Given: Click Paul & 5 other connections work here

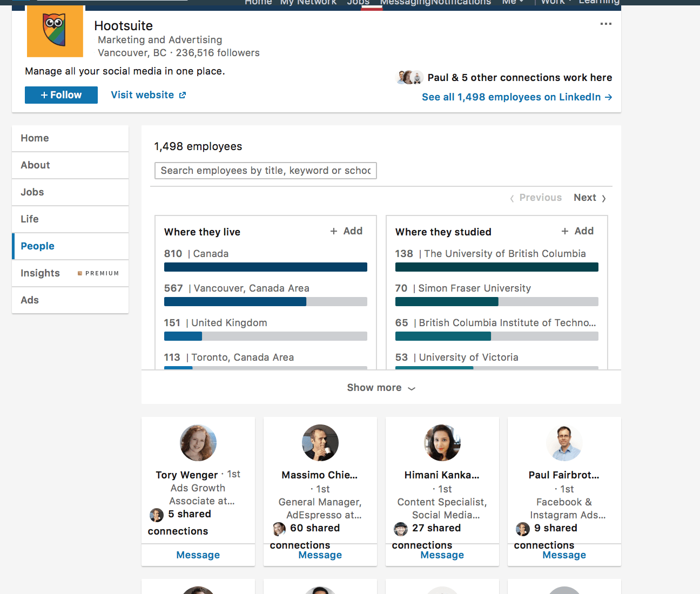Looking at the screenshot, I should 520,78.
